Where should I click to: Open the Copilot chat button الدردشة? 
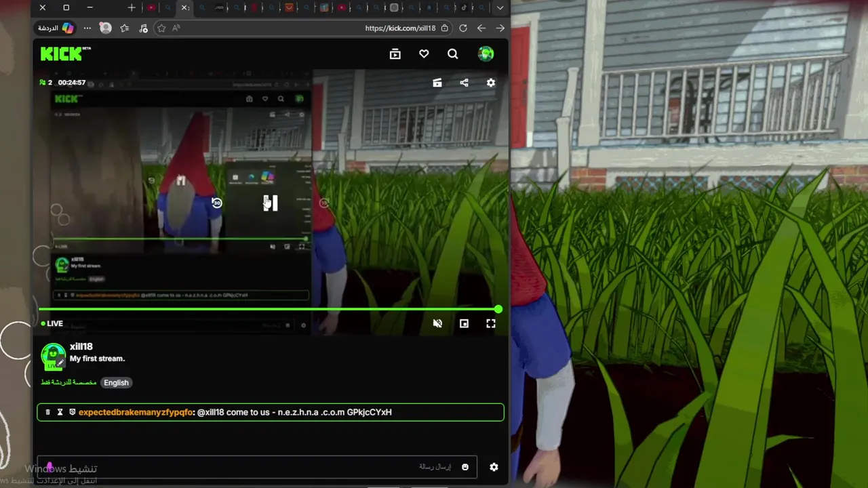tap(56, 28)
